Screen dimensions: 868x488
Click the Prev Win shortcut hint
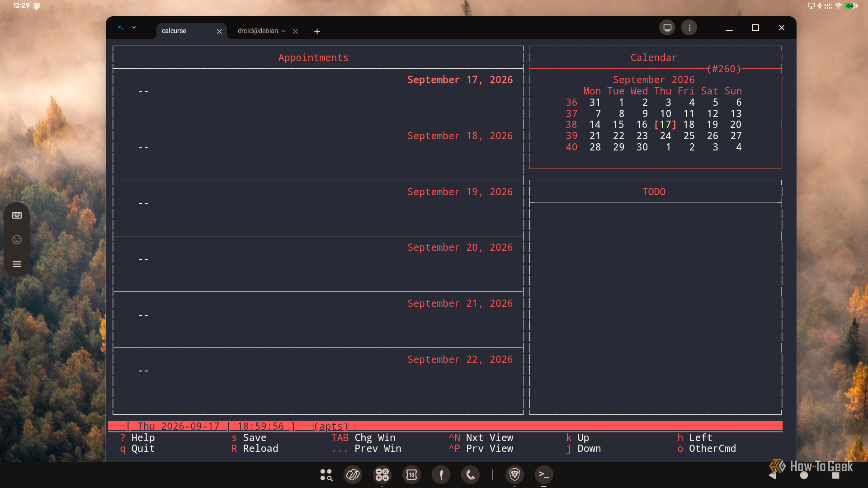pos(366,449)
